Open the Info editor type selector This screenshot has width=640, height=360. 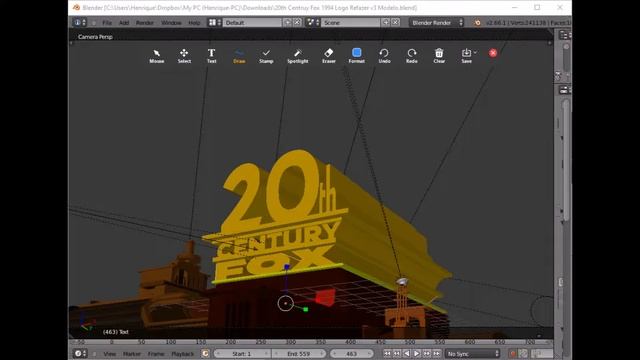coord(80,23)
